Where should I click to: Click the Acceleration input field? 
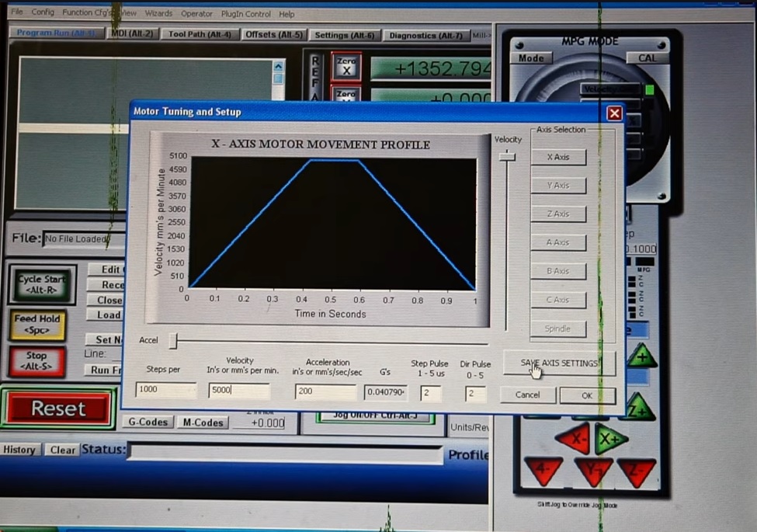326,391
